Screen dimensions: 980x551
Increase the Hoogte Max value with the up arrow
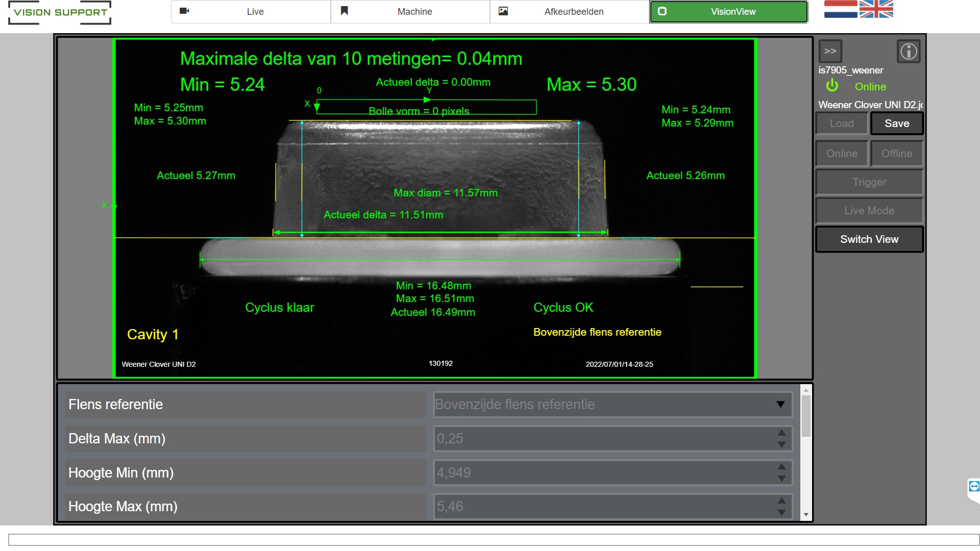click(x=781, y=500)
